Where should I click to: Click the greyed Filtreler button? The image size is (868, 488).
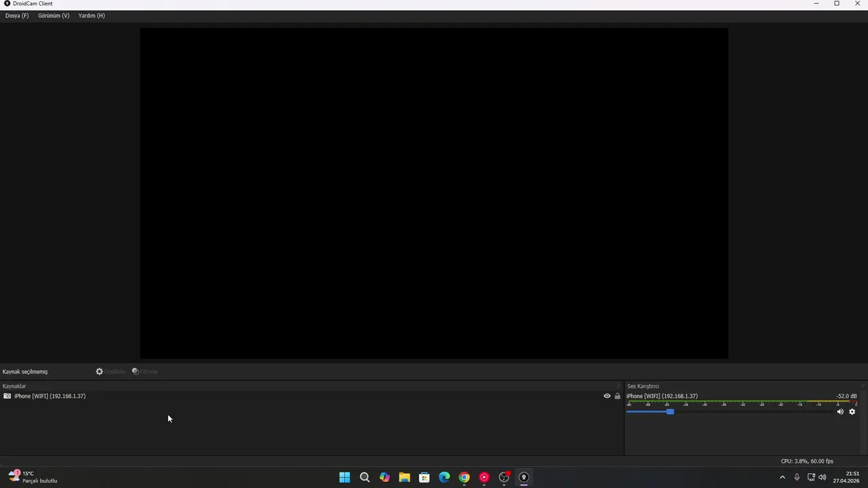pos(145,371)
